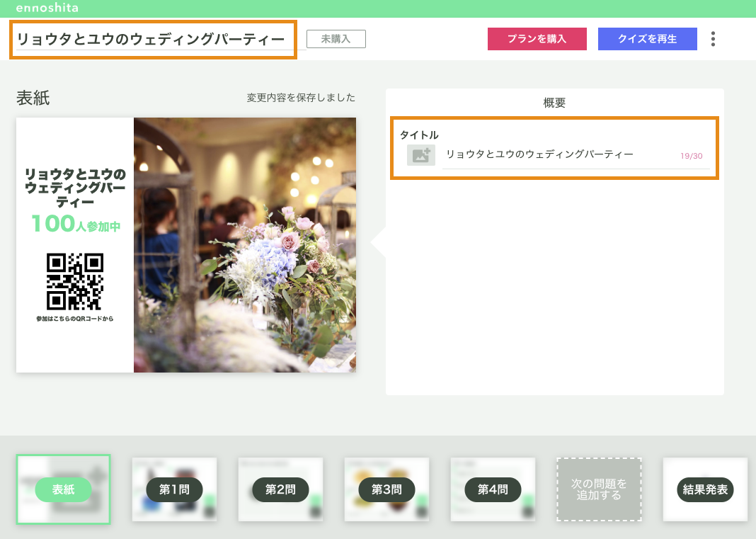This screenshot has height=539, width=756.
Task: Open the three-dot more options menu
Action: (x=713, y=39)
